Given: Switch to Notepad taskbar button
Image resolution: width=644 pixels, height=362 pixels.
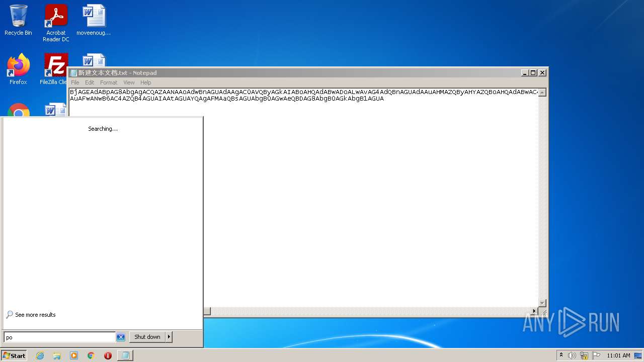Looking at the screenshot, I should [x=125, y=355].
